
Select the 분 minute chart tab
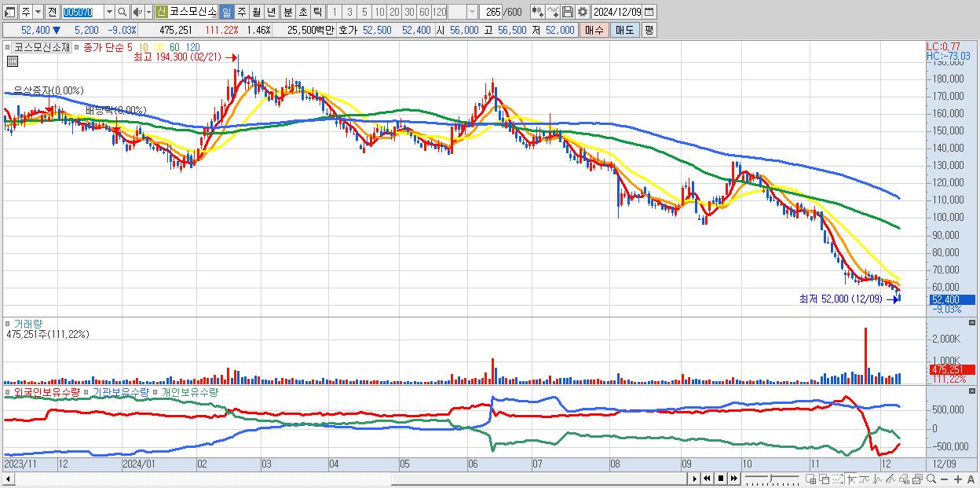tap(287, 12)
